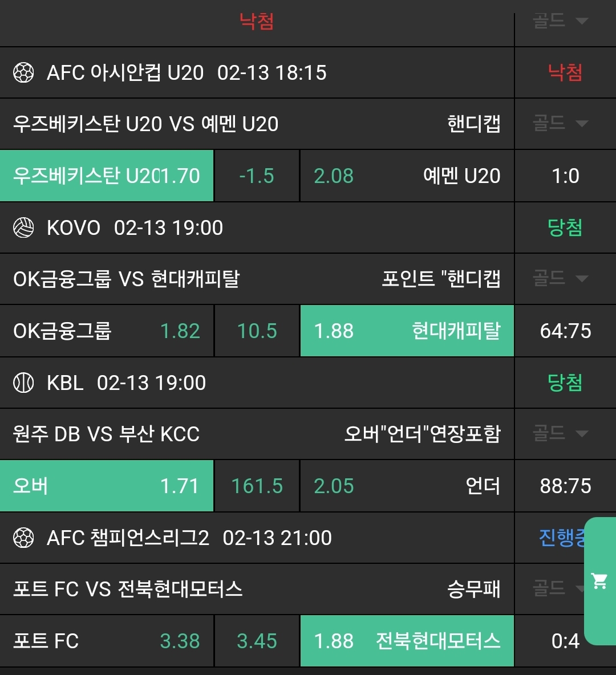The image size is (616, 675).
Task: Click the soccer ball icon for AFC 아시안컵 U20
Action: pyautogui.click(x=23, y=73)
